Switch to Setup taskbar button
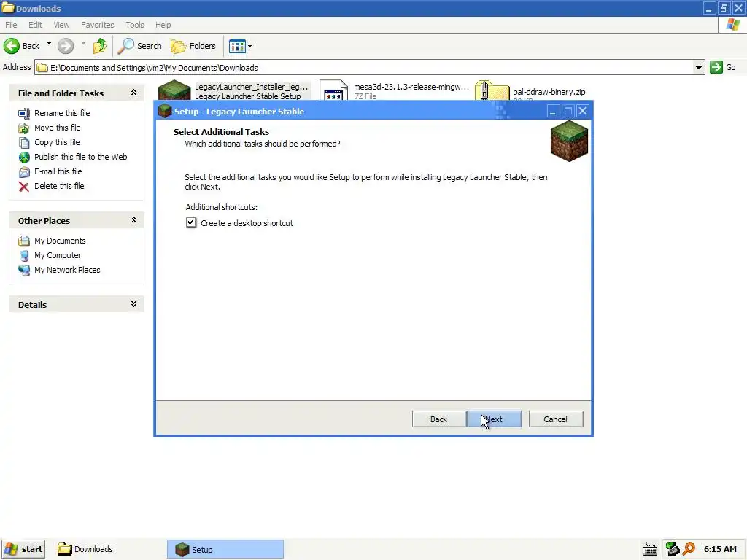747x560 pixels. tap(225, 550)
